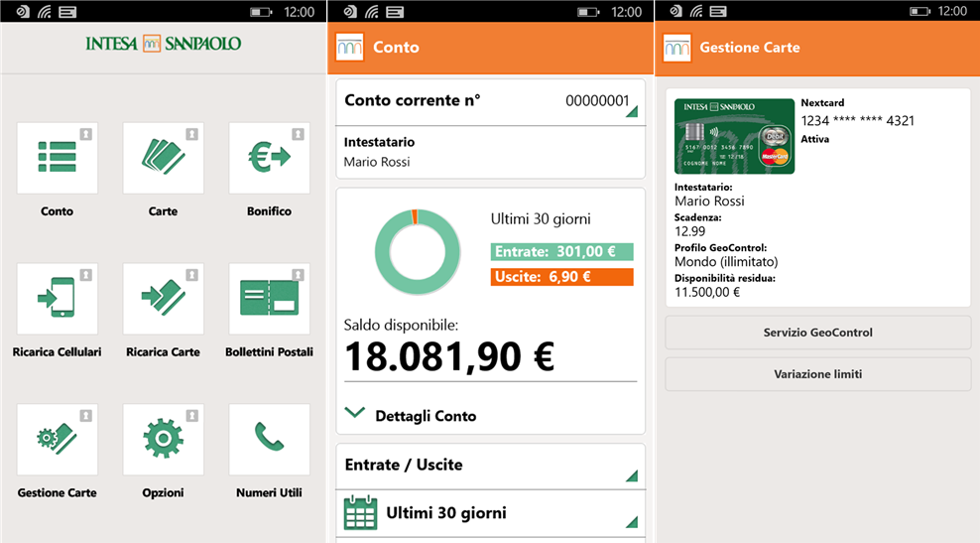
Task: Click the Scadenza 12.99 value
Action: [x=690, y=231]
